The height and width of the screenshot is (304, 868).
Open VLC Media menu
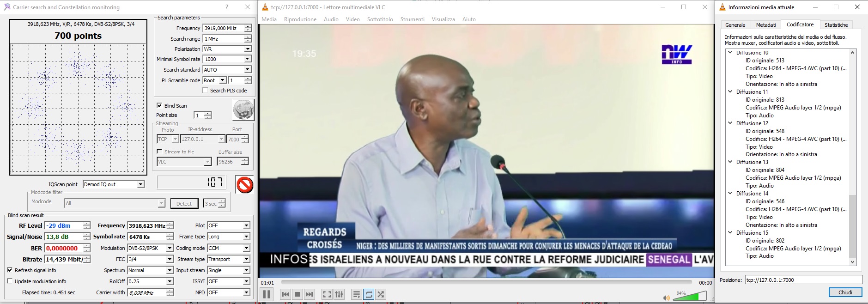coord(269,19)
